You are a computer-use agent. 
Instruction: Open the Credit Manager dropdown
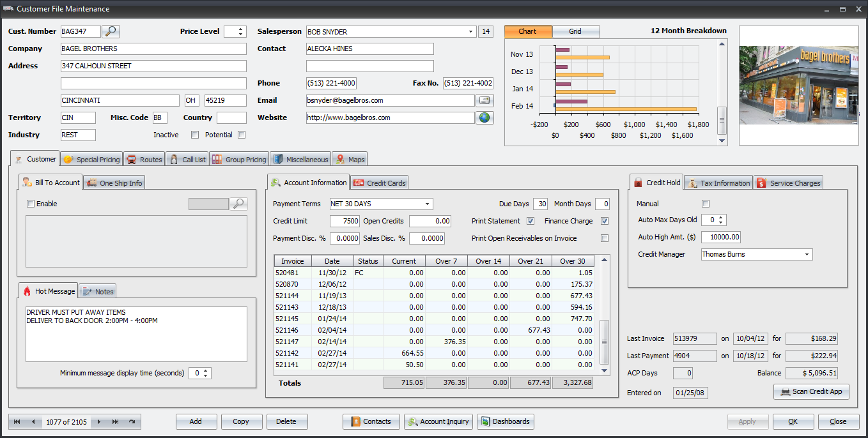click(807, 254)
